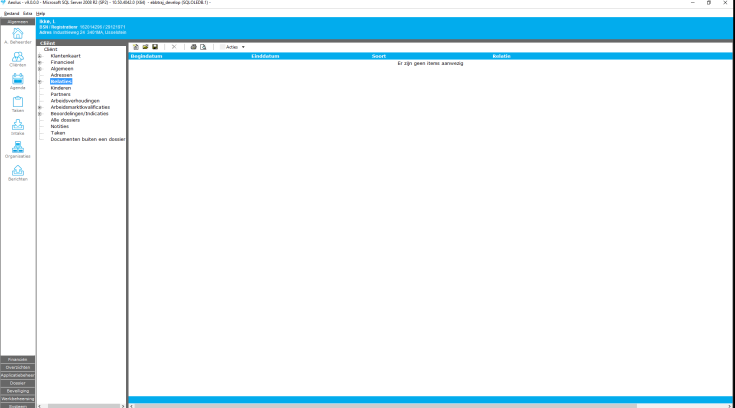Click the save diskette toolbar icon
This screenshot has height=408, width=735.
[x=154, y=47]
